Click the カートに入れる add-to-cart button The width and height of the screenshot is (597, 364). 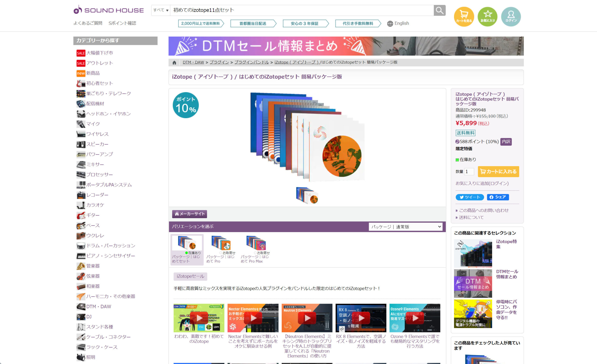pos(498,172)
